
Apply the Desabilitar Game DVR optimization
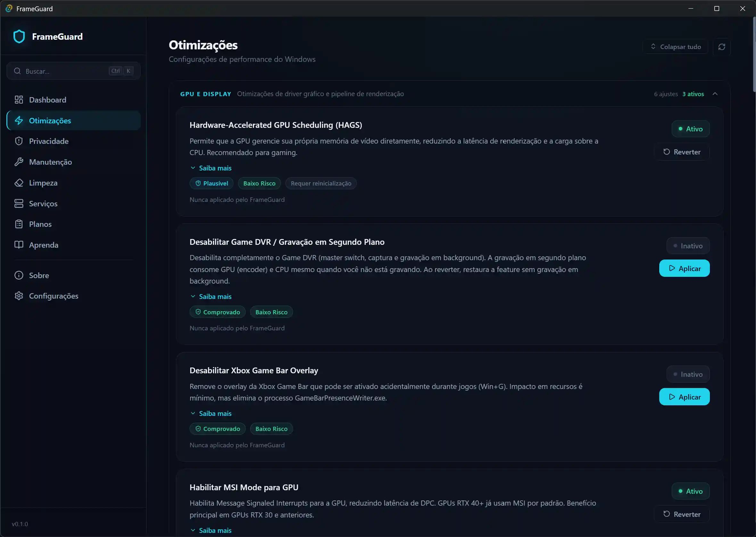tap(684, 268)
